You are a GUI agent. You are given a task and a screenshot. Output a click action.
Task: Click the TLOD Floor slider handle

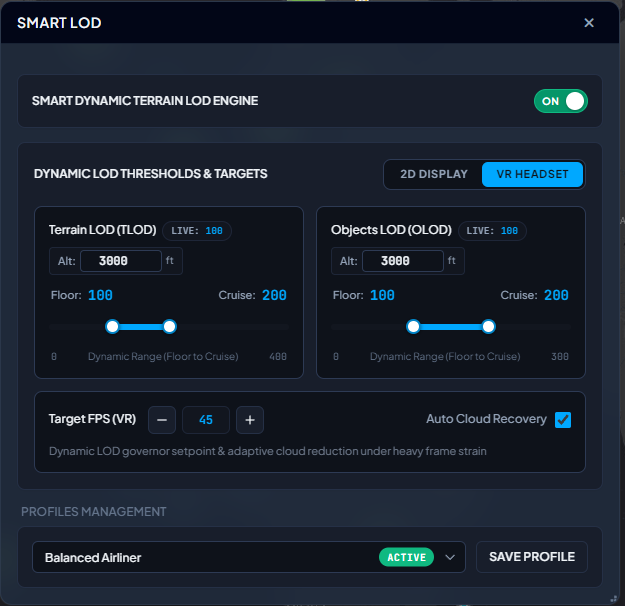tap(112, 327)
